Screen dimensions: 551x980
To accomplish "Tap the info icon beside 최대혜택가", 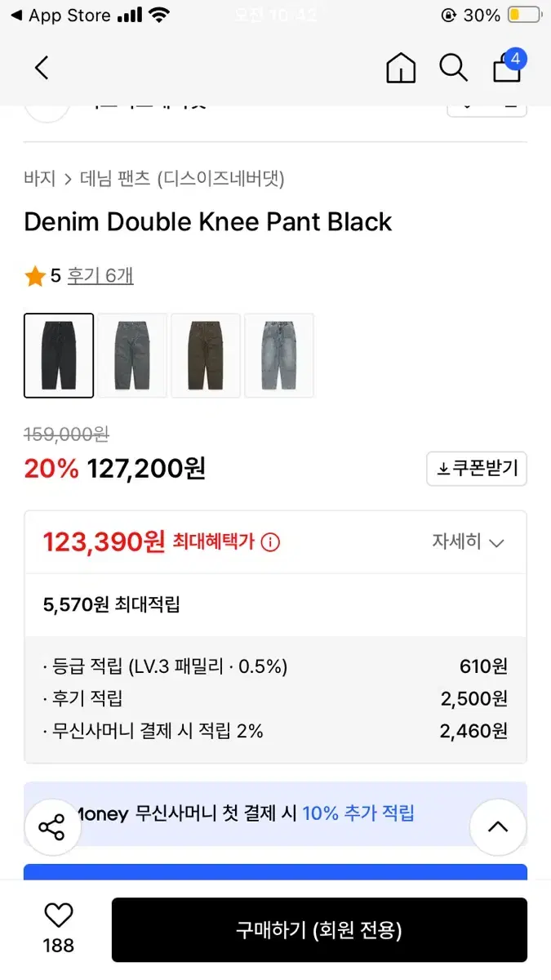I will pyautogui.click(x=270, y=541).
